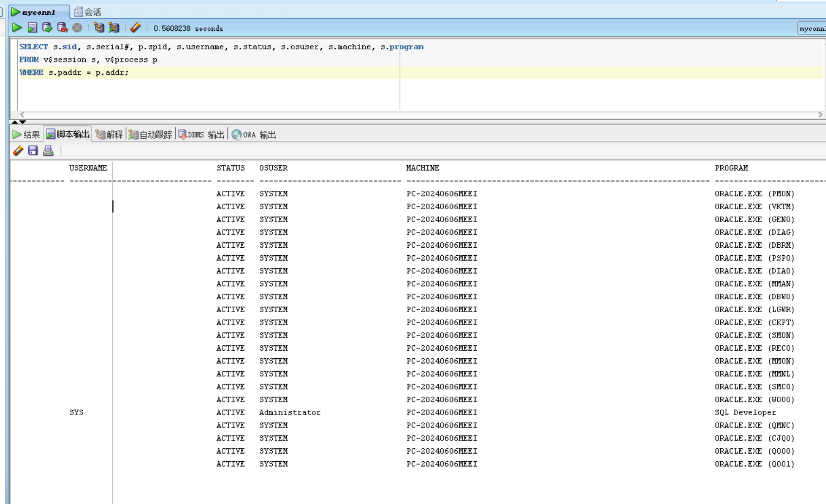Click the ACTIVE status in the SYS row
Screen dimensions: 826x504
(230, 412)
